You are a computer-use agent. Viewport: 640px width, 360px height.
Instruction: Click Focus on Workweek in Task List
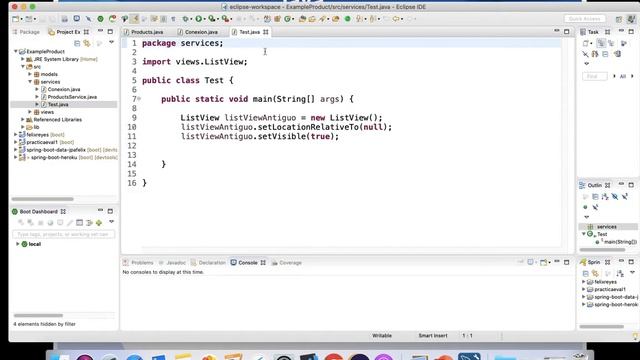tap(624, 43)
